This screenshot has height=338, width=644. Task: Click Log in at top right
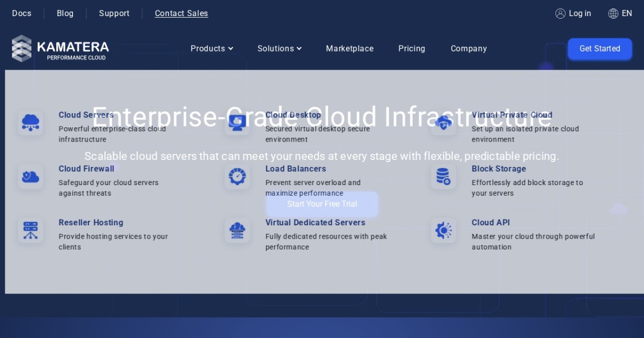tap(573, 13)
